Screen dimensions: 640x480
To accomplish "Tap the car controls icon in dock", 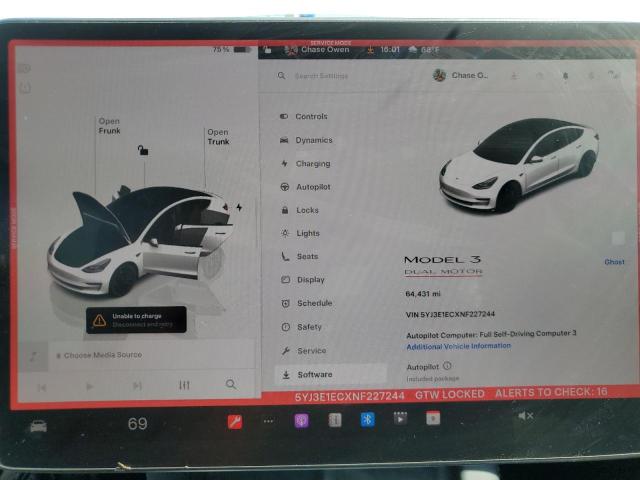I will click(x=38, y=427).
